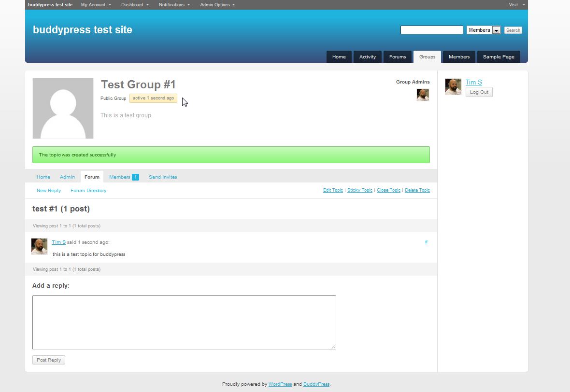This screenshot has width=570, height=392.
Task: Click the Sticky Topic link
Action: tap(360, 190)
